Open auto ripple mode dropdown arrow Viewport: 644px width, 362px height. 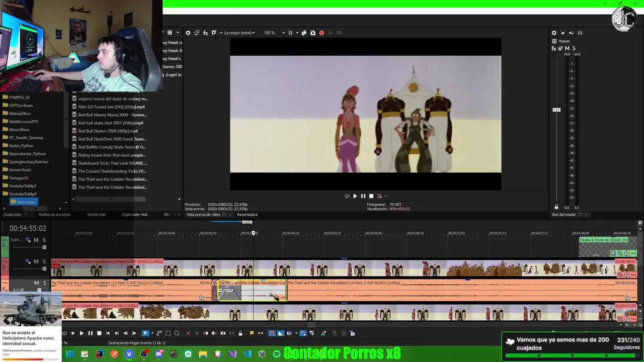(296, 333)
